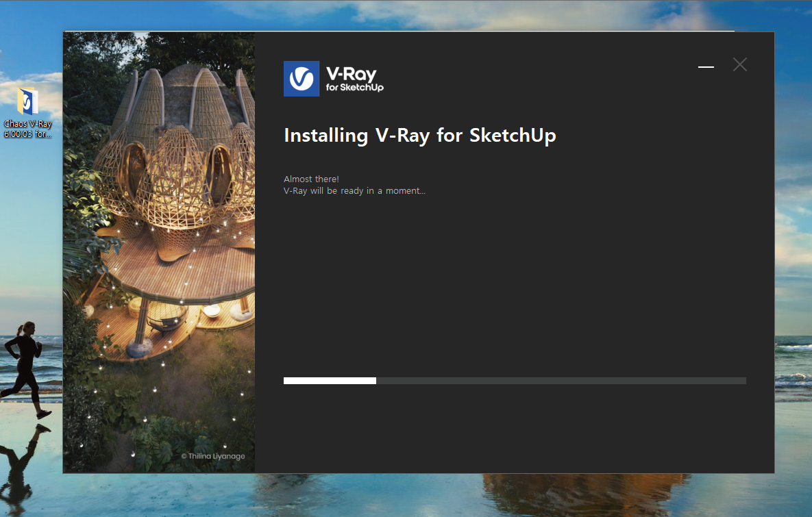812x517 pixels.
Task: Open the Chaos V-Ray 6.00.03 desktop icon
Action: (28, 112)
